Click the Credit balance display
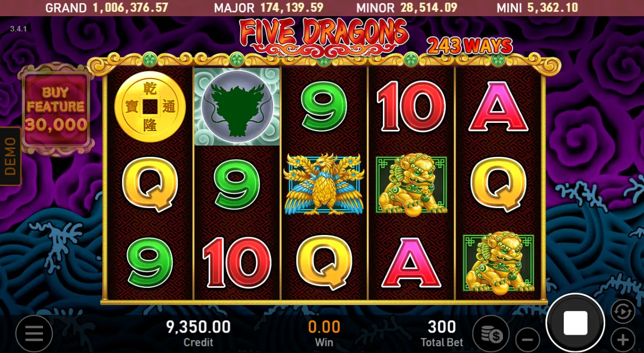This screenshot has height=353, width=644. click(198, 334)
